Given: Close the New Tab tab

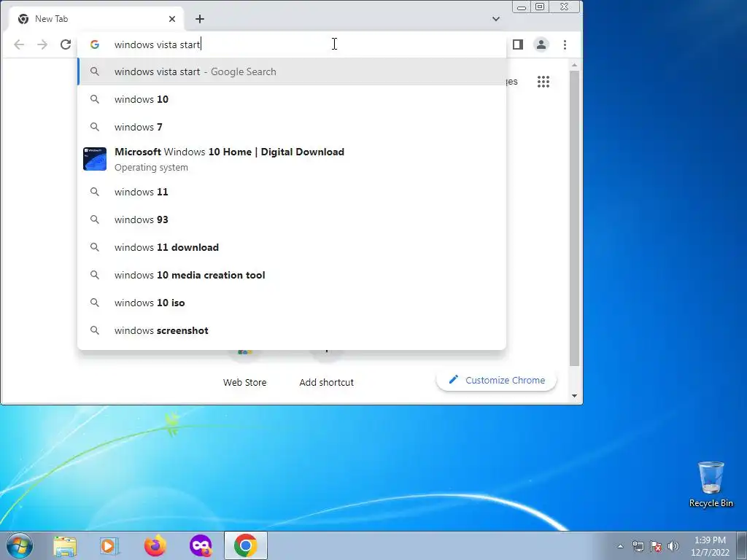Looking at the screenshot, I should click(172, 18).
